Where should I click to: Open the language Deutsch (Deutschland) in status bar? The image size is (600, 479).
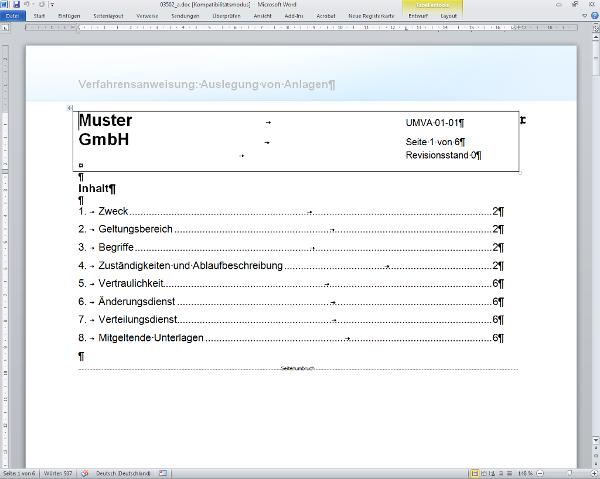123,473
